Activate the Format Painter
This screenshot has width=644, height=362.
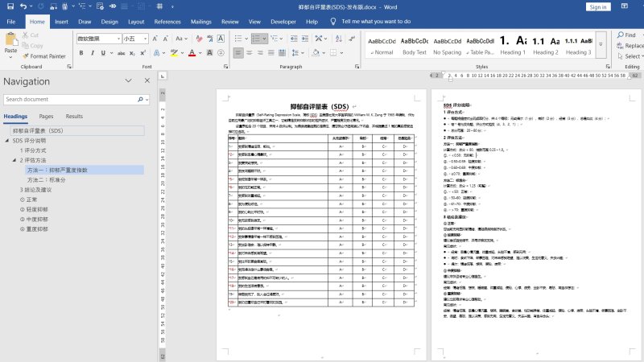pos(44,56)
